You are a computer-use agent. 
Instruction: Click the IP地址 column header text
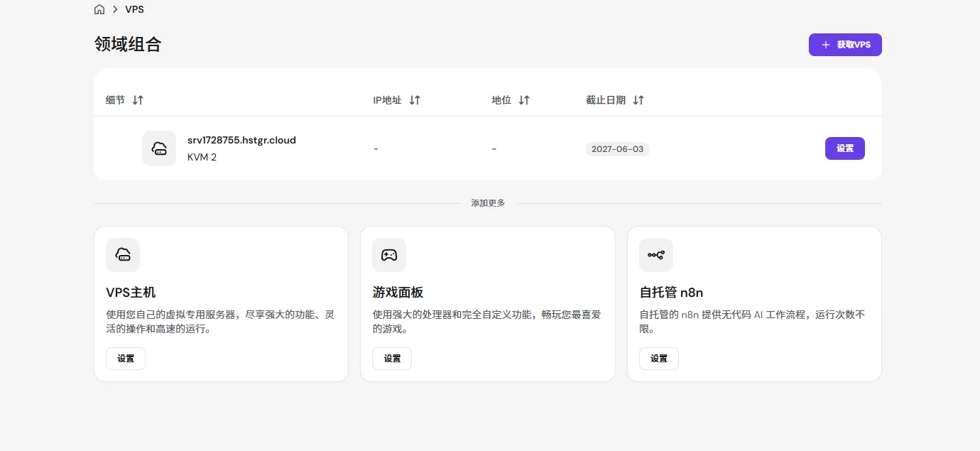pos(387,100)
